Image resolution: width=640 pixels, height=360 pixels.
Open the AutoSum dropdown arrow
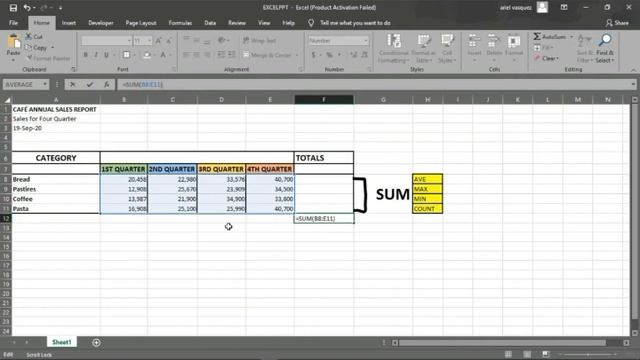[571, 37]
